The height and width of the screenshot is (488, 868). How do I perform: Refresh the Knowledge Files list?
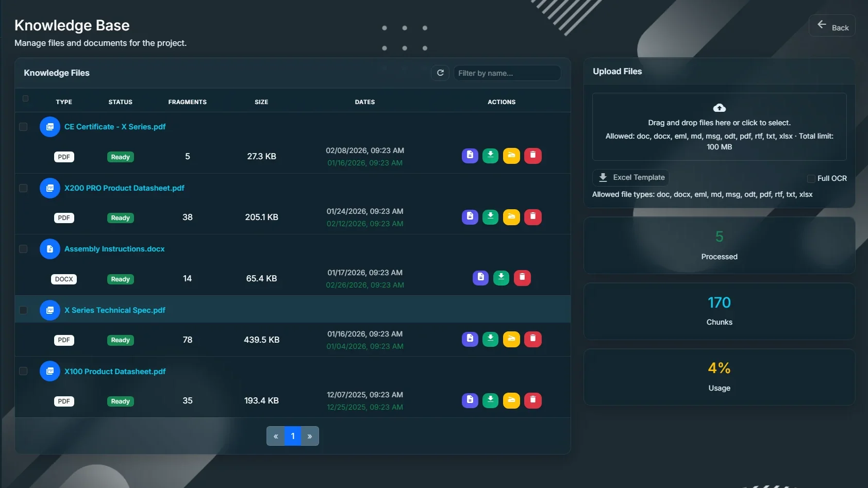(440, 73)
